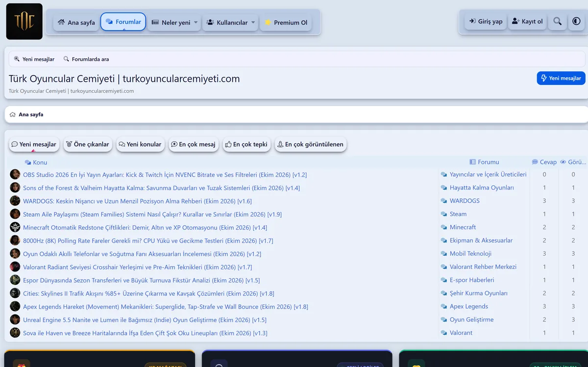Image resolution: width=588 pixels, height=367 pixels.
Task: Expand the Neler yeni dropdown arrow
Action: pos(196,23)
